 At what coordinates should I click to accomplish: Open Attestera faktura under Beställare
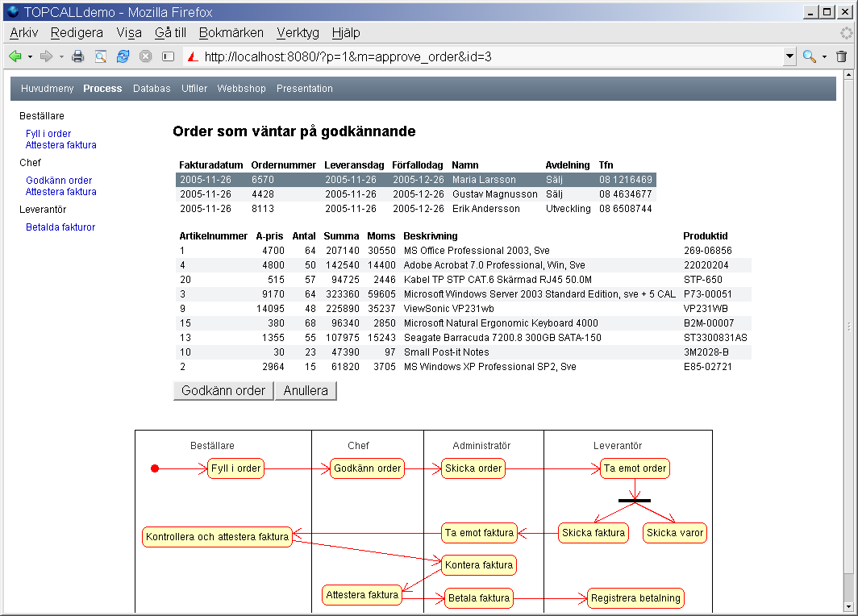pos(60,145)
